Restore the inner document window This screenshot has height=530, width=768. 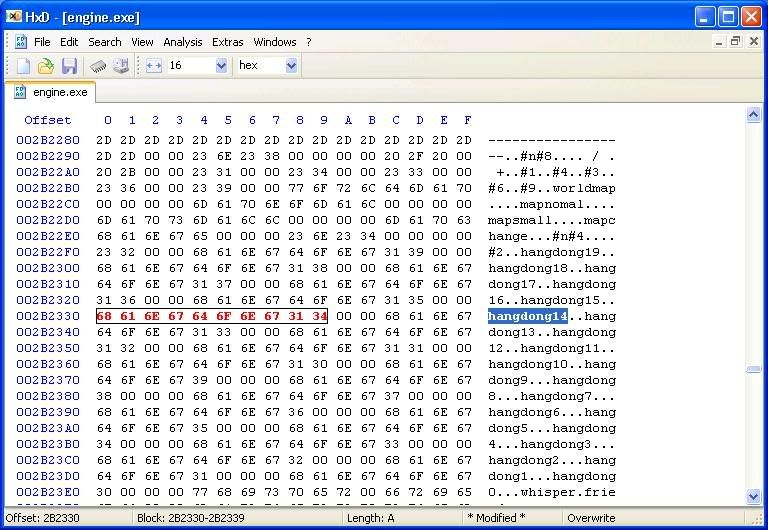click(735, 42)
